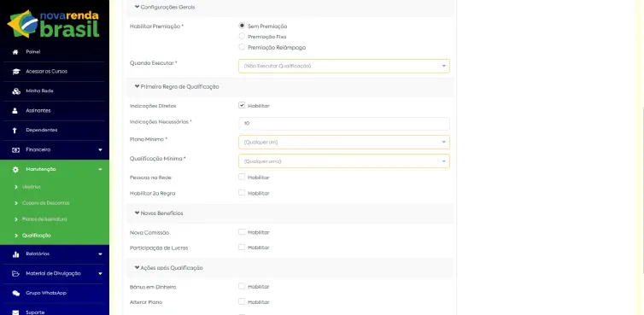
Task: Uncheck Habilitar for Indicações Diretas
Action: tap(242, 105)
